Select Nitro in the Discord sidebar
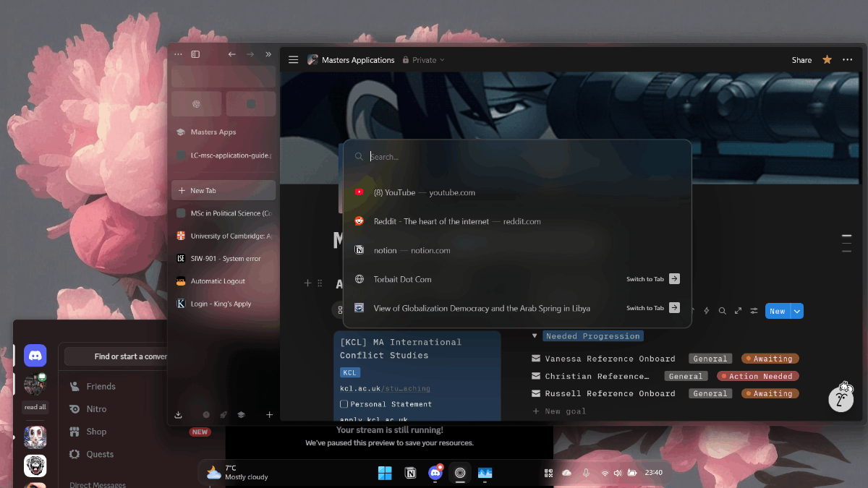The width and height of the screenshot is (868, 488). (x=95, y=408)
